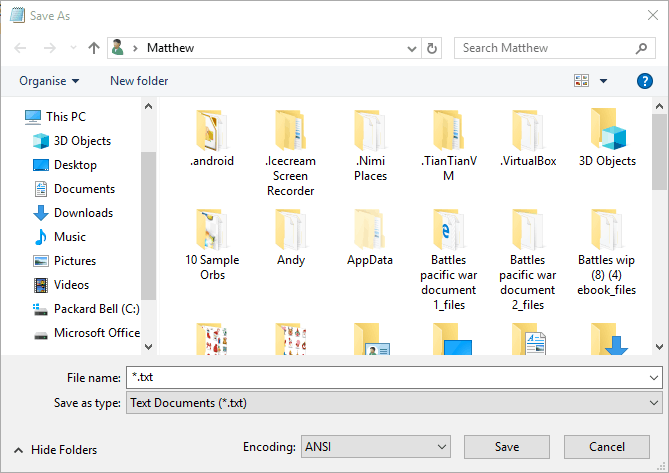Click the Forward navigation arrow
669x473 pixels.
click(x=49, y=48)
